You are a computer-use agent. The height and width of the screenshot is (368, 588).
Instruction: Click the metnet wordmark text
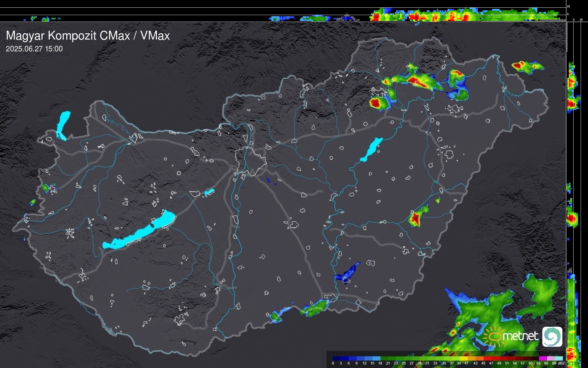521,336
